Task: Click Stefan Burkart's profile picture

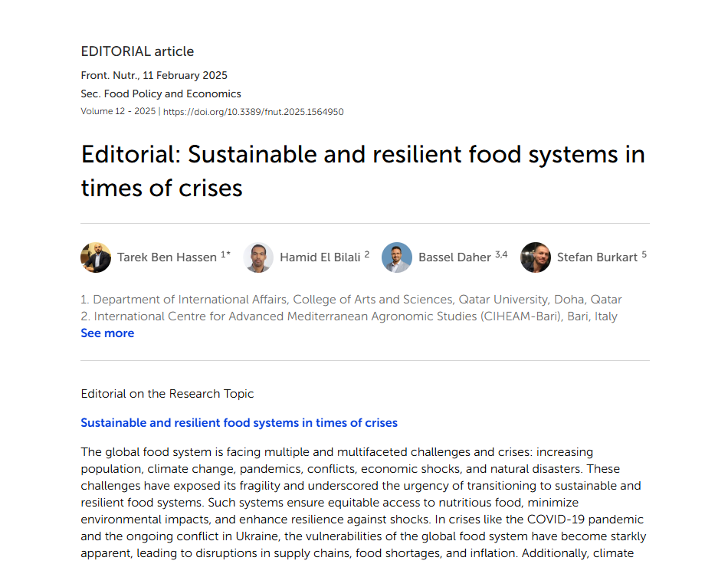Action: coord(536,257)
